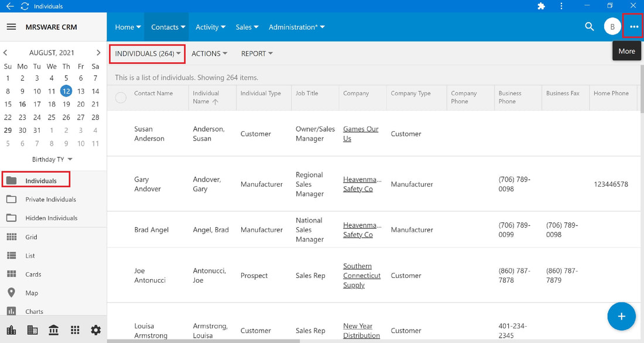644x343 pixels.
Task: Click the refresh icon in title bar
Action: (x=25, y=6)
